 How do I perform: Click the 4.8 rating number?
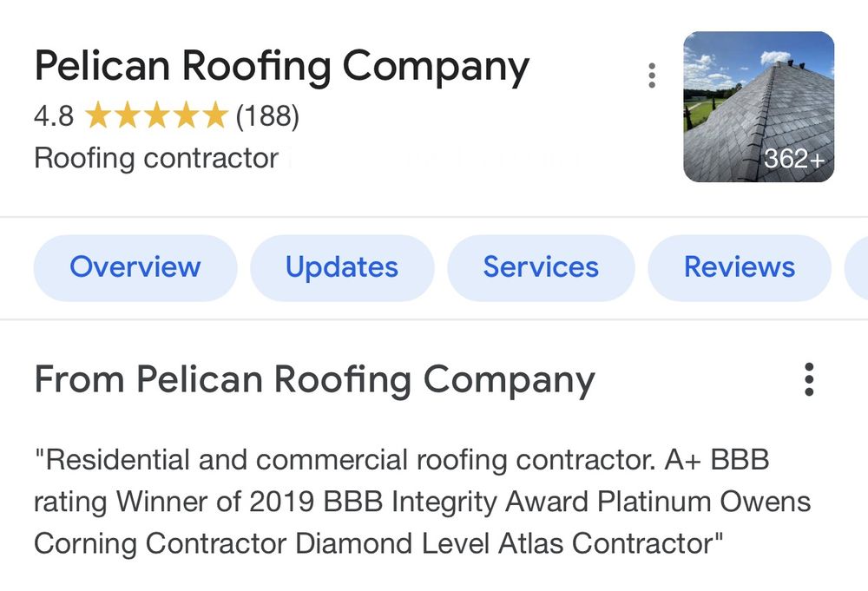(52, 115)
